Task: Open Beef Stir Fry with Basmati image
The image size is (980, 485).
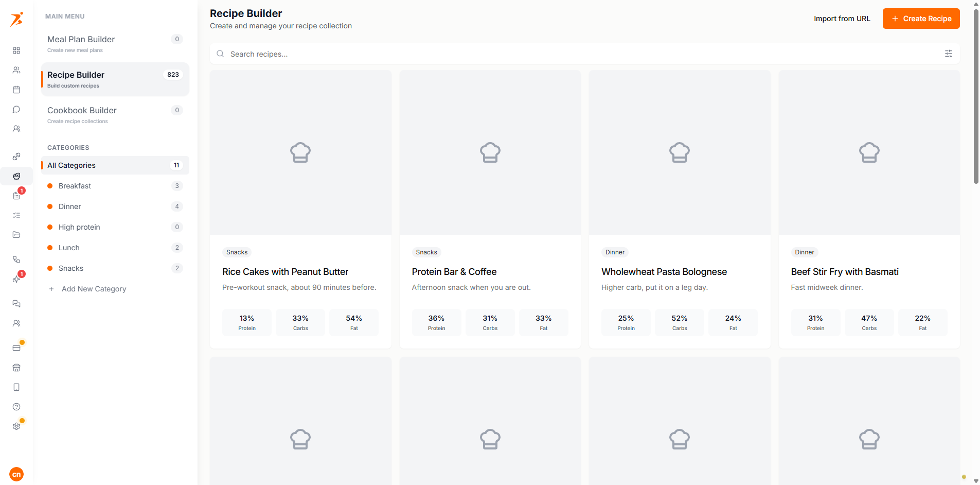Action: click(x=869, y=152)
